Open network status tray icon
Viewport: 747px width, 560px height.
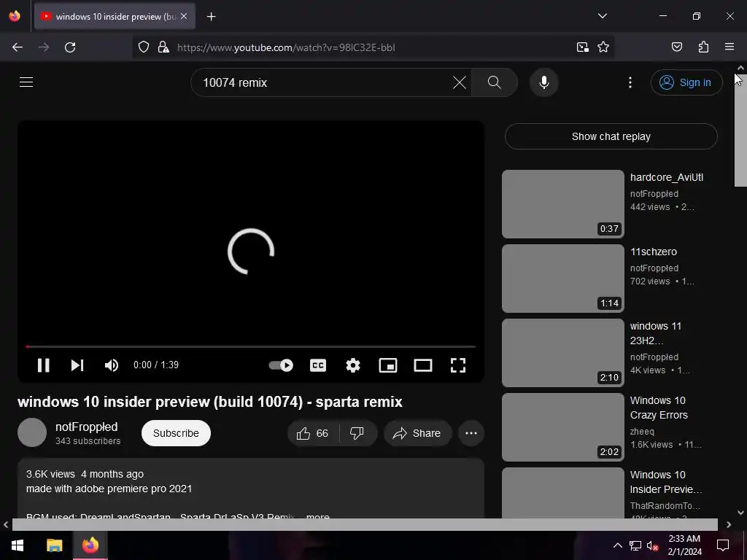click(635, 545)
